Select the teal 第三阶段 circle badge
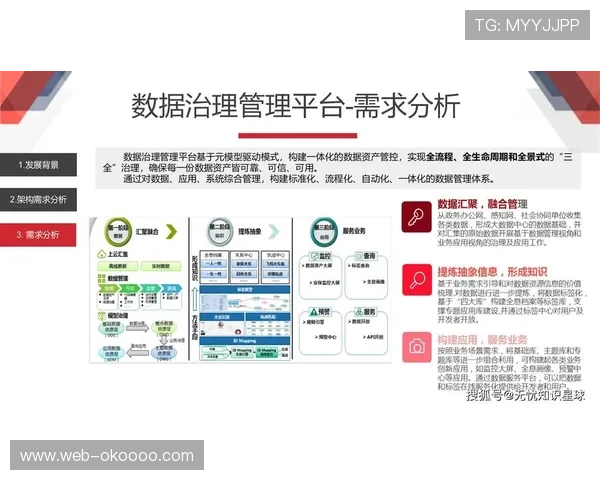The image size is (600, 480). [x=324, y=232]
